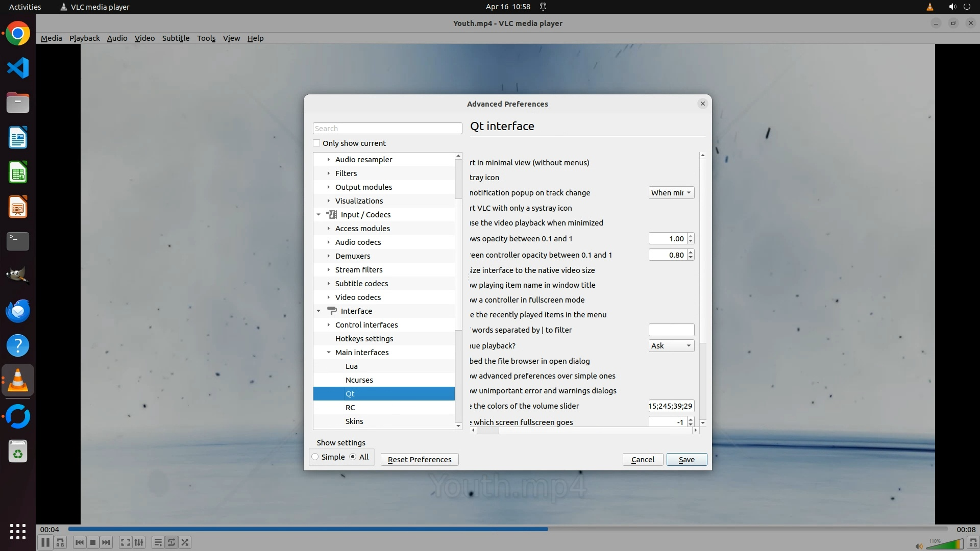Click the Reset Preferences button

[419, 460]
